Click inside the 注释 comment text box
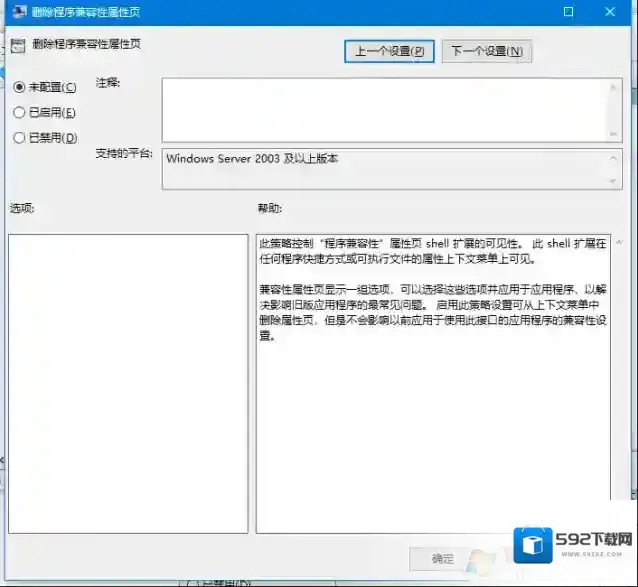This screenshot has height=587, width=638. pyautogui.click(x=385, y=109)
